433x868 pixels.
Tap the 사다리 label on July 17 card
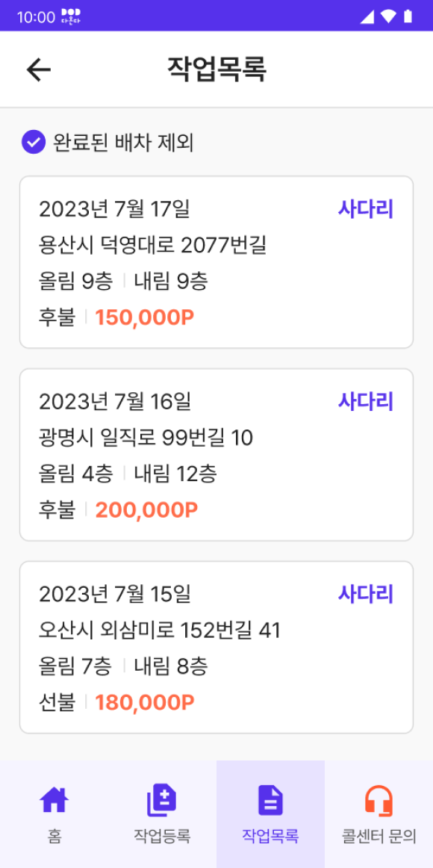pyautogui.click(x=366, y=209)
